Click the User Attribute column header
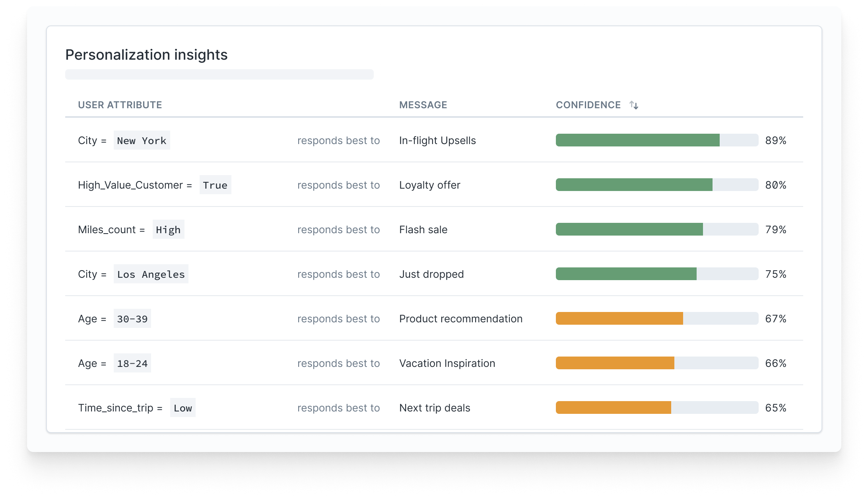The image size is (868, 499). click(120, 105)
